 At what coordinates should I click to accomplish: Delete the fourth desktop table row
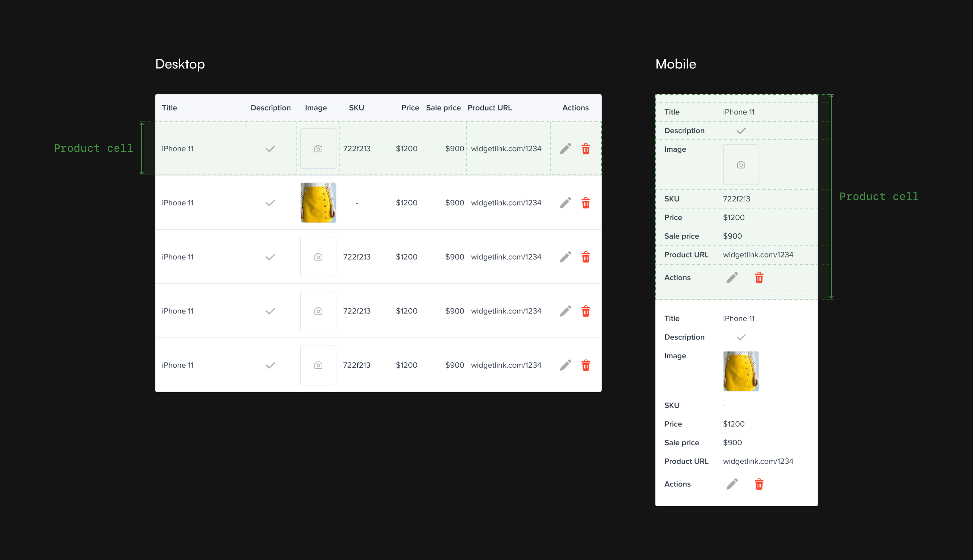click(x=586, y=311)
